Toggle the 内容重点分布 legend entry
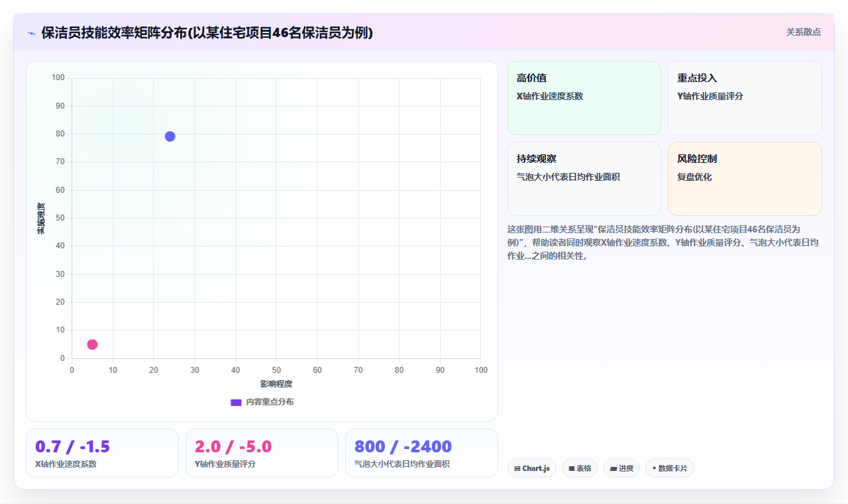This screenshot has height=504, width=848. point(262,402)
